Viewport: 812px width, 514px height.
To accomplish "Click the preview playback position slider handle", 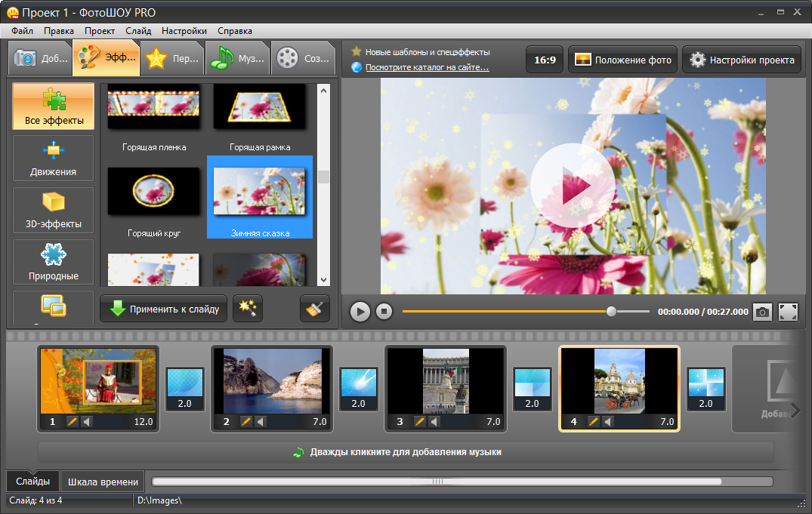I will tap(611, 311).
